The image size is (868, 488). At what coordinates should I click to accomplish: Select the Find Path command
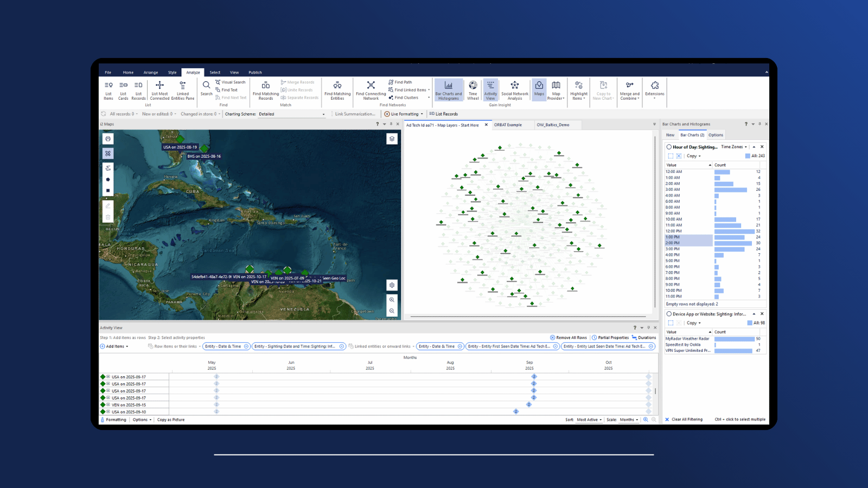coord(400,82)
